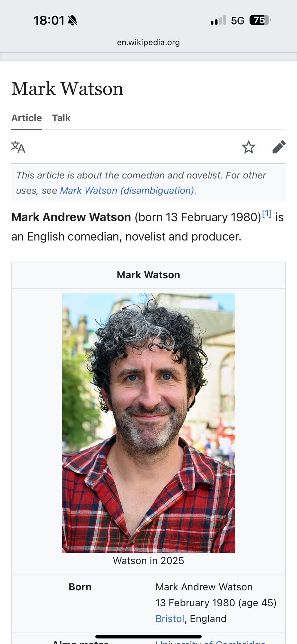Open the portrait photo of Mark Watson
The height and width of the screenshot is (644, 297).
pos(148,423)
